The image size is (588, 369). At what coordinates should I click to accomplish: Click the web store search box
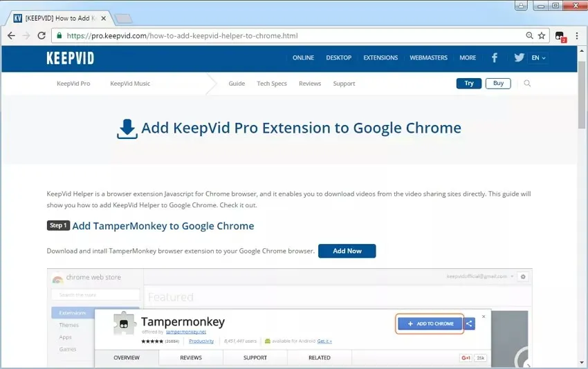[95, 295]
